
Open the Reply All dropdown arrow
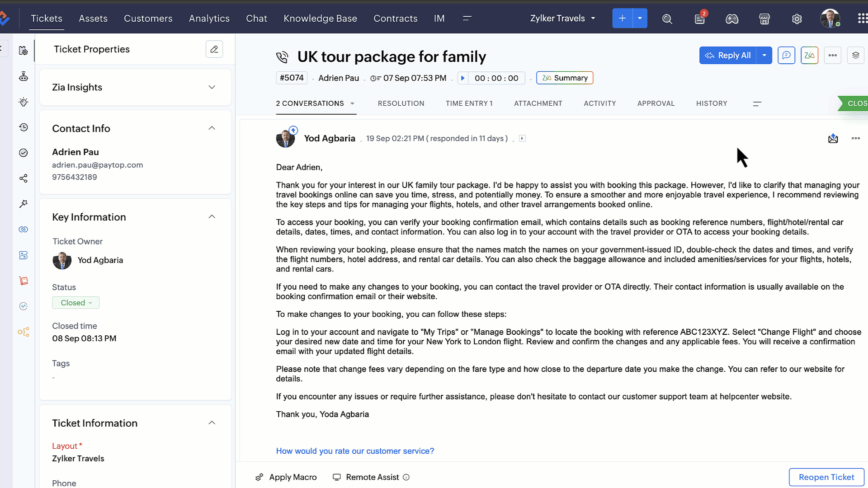coord(764,55)
